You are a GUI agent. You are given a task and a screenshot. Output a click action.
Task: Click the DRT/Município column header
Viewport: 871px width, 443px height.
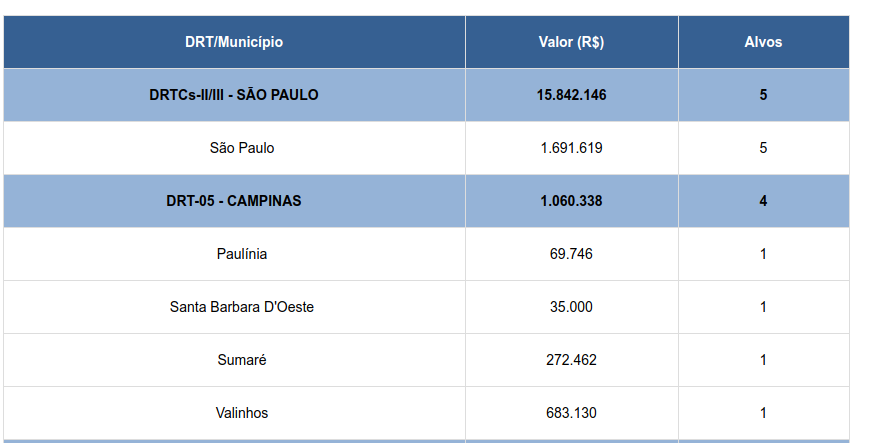234,42
